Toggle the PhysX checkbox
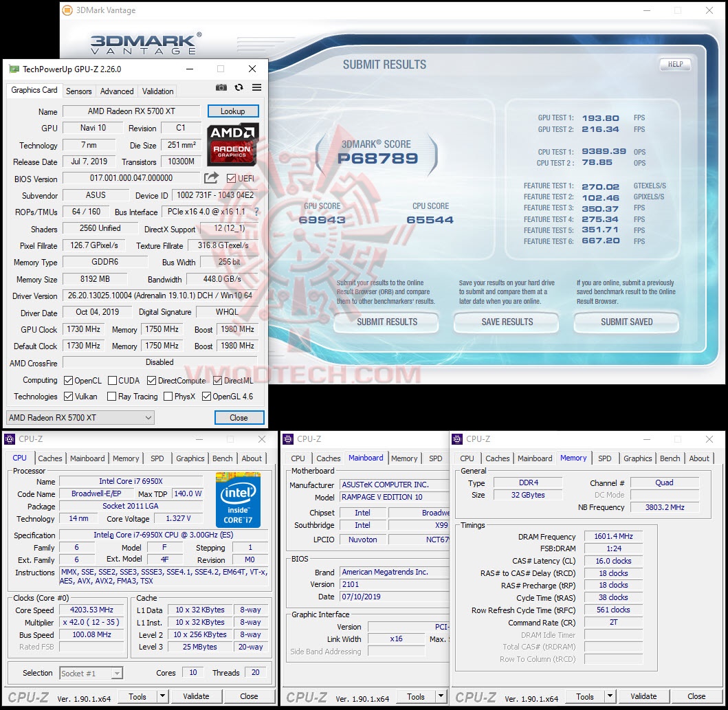 [x=168, y=397]
